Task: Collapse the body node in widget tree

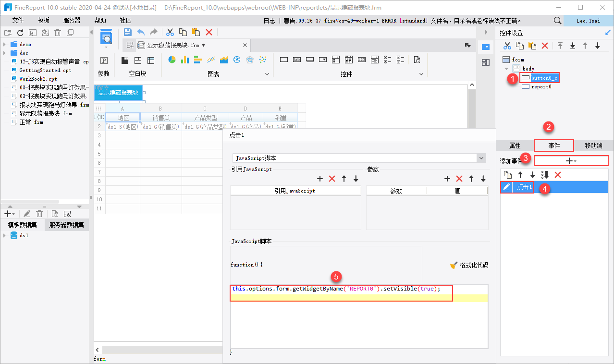Action: point(506,69)
